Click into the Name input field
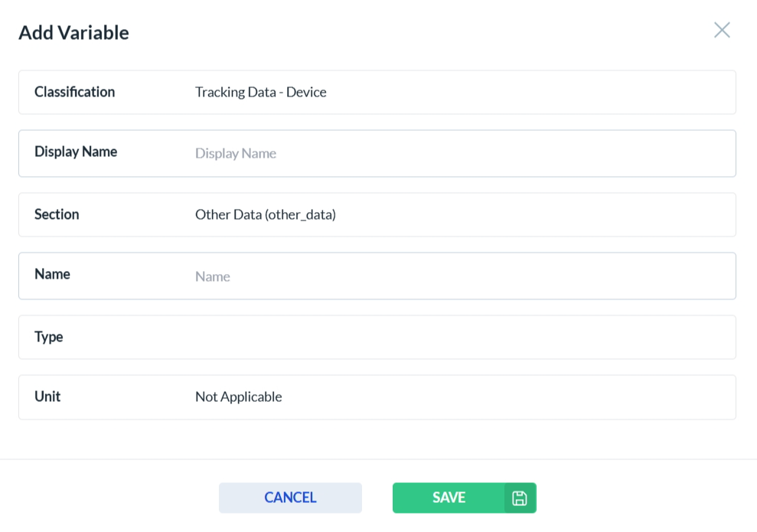Screen dimensions: 757x532 click(459, 276)
